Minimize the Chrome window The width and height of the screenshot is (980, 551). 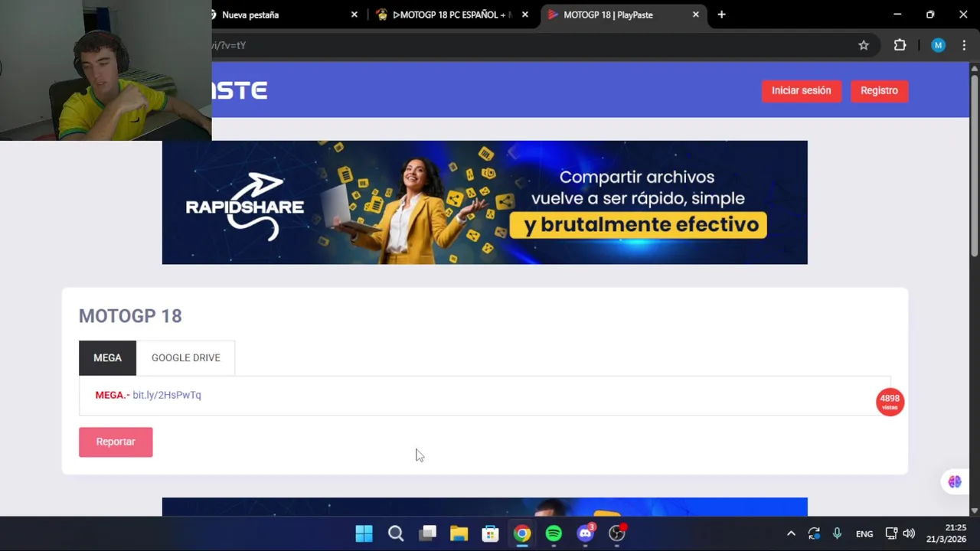pyautogui.click(x=897, y=15)
